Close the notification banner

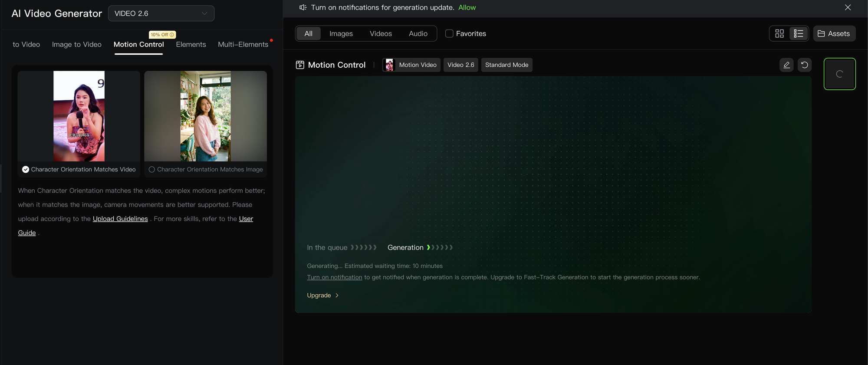(848, 7)
